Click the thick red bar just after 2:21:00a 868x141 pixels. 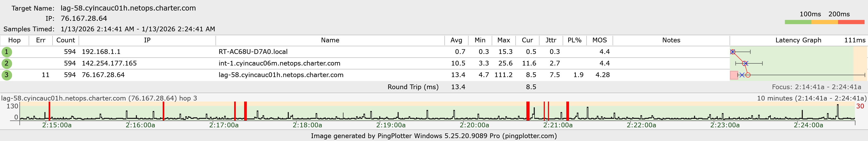(x=567, y=111)
